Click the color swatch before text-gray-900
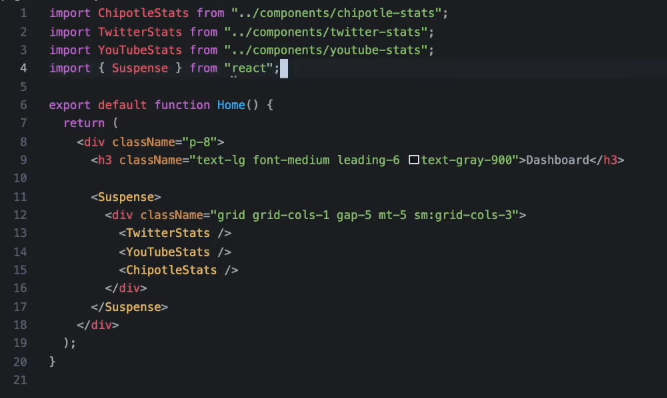The width and height of the screenshot is (667, 398). 414,160
